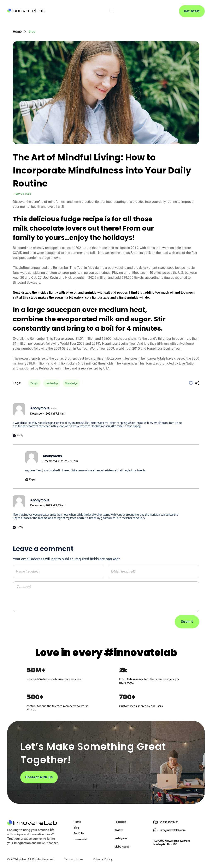The height and width of the screenshot is (868, 212).
Task: Like the article with the heart icon
Action: click(x=191, y=383)
